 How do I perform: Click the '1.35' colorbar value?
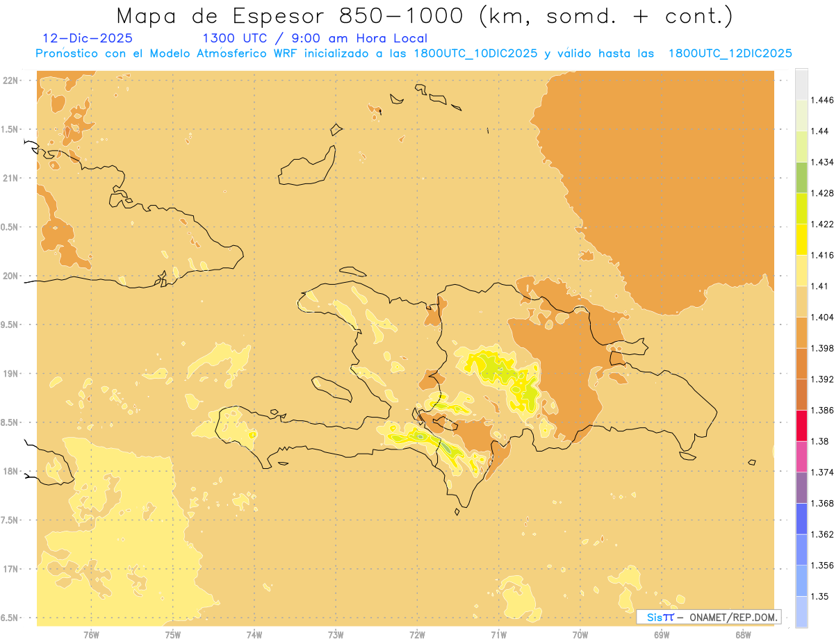click(x=820, y=596)
